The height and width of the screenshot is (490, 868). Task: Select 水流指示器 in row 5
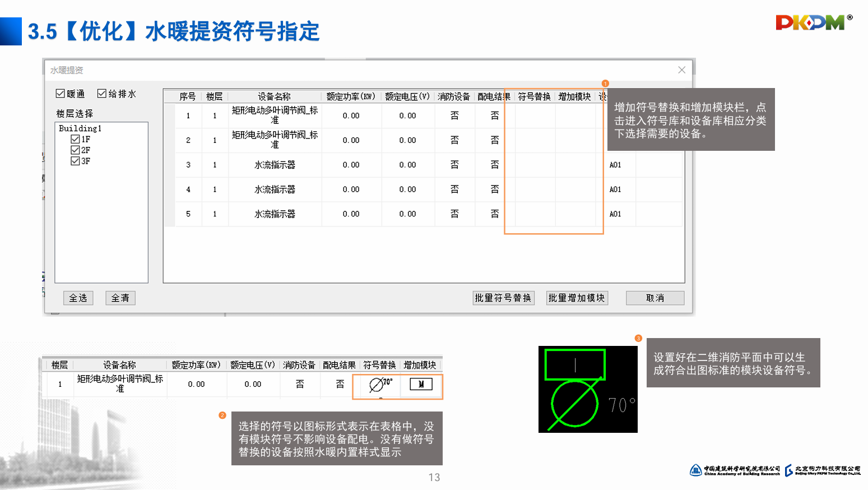275,214
